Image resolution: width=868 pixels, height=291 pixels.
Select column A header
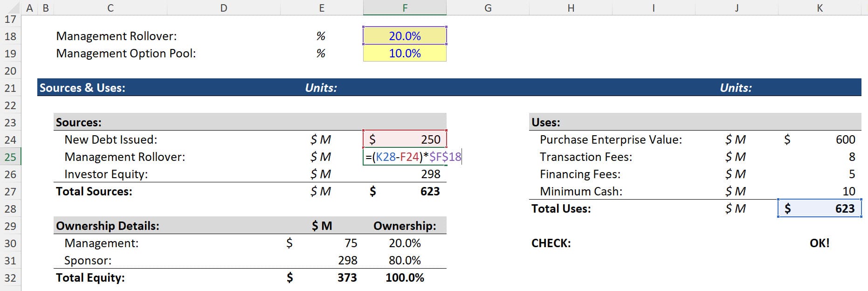(x=29, y=7)
